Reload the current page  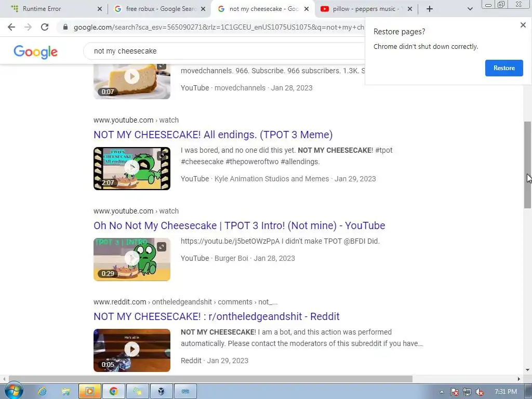[x=45, y=27]
